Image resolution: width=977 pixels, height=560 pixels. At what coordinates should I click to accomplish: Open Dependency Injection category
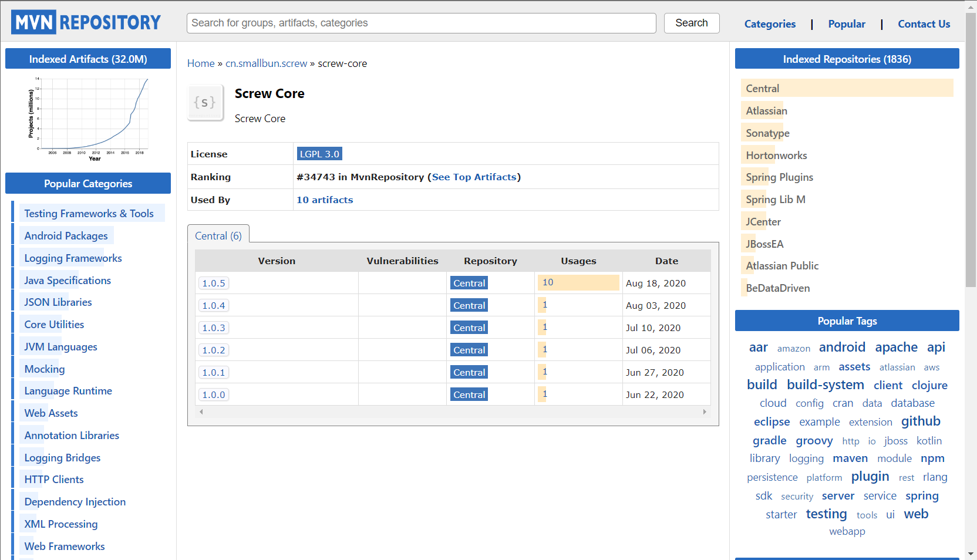pyautogui.click(x=75, y=502)
